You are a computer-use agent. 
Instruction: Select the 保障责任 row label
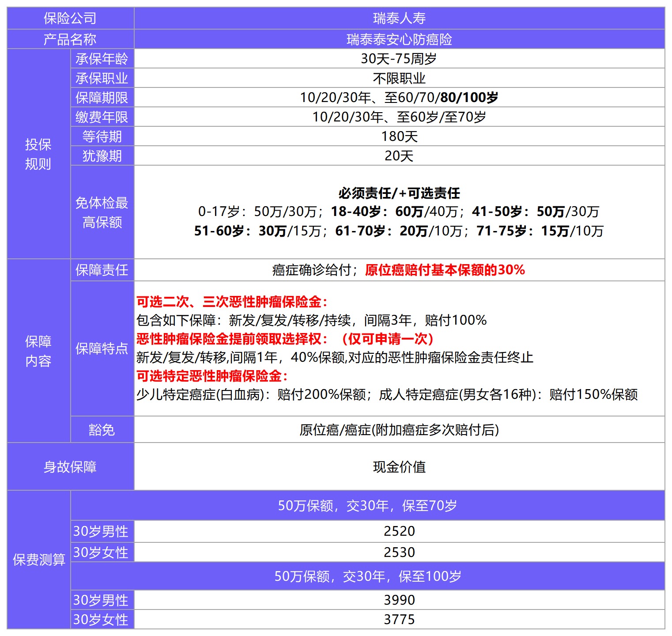click(x=102, y=270)
